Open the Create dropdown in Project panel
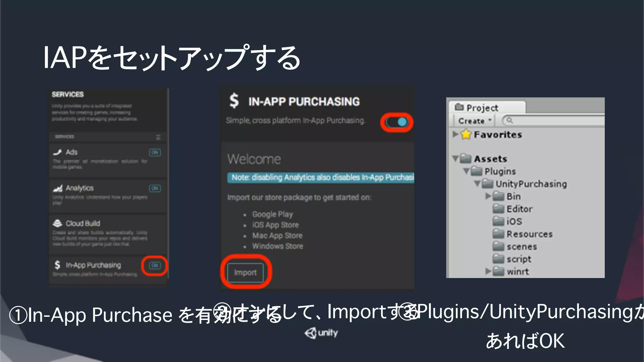 pos(474,121)
